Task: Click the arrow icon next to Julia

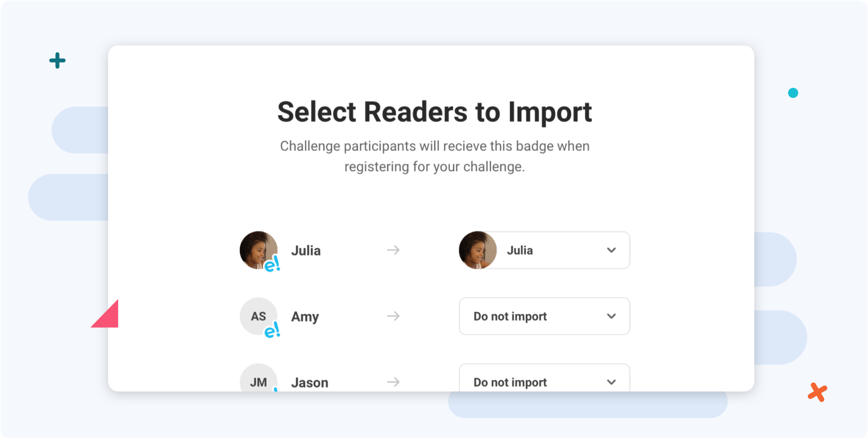Action: pos(393,250)
